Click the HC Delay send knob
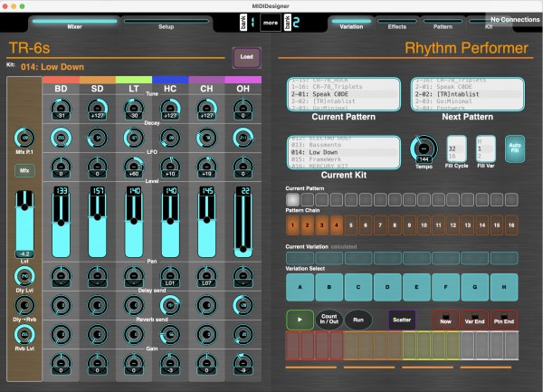The height and width of the screenshot is (392, 543). click(170, 305)
